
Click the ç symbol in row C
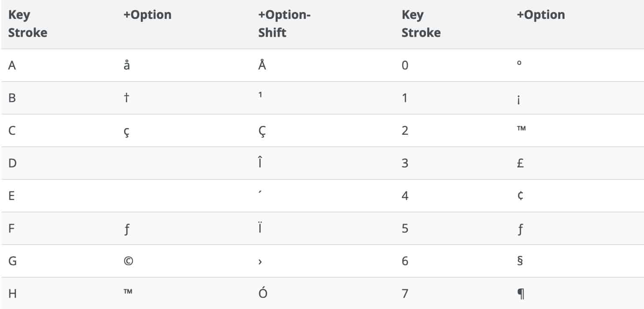coord(127,132)
